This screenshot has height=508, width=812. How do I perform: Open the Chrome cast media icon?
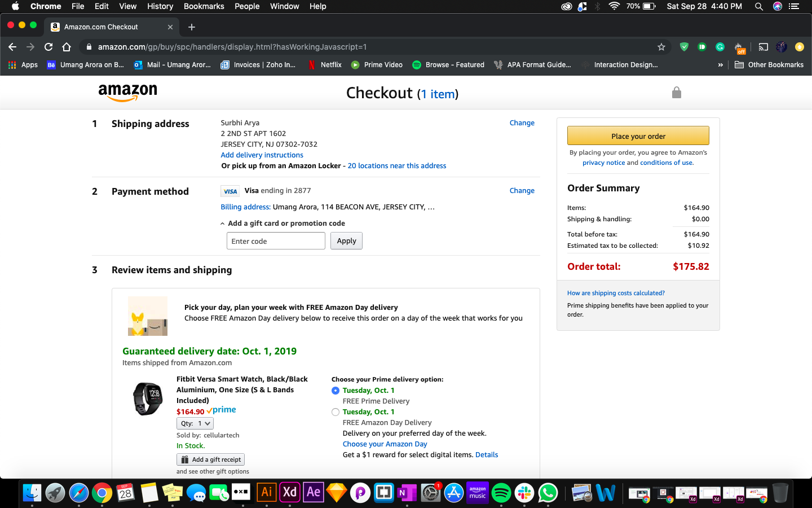pos(763,47)
